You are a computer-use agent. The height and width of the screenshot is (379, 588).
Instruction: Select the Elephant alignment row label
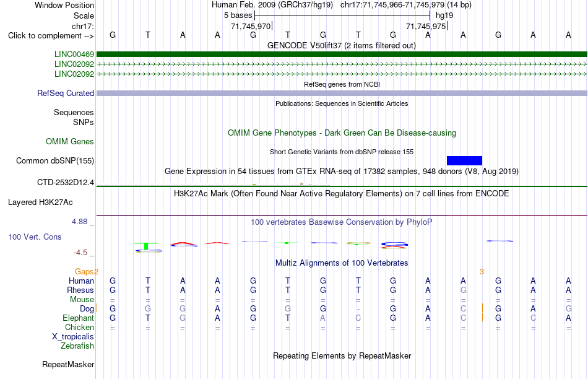click(79, 318)
